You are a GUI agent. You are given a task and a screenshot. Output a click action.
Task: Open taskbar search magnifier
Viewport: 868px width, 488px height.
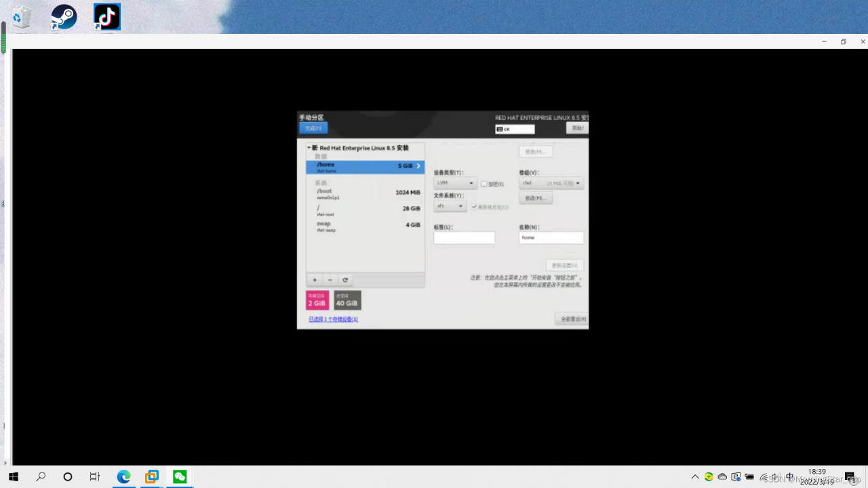point(41,476)
